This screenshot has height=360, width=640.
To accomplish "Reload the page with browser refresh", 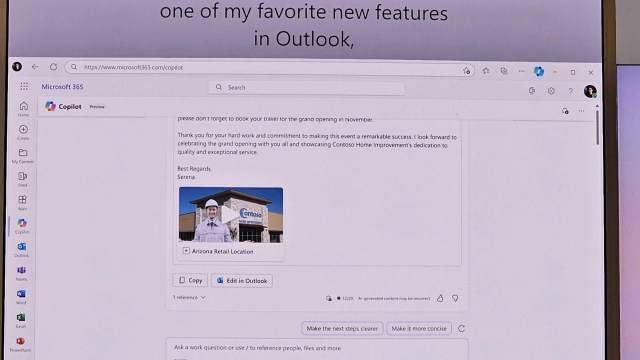I will pyautogui.click(x=53, y=67).
